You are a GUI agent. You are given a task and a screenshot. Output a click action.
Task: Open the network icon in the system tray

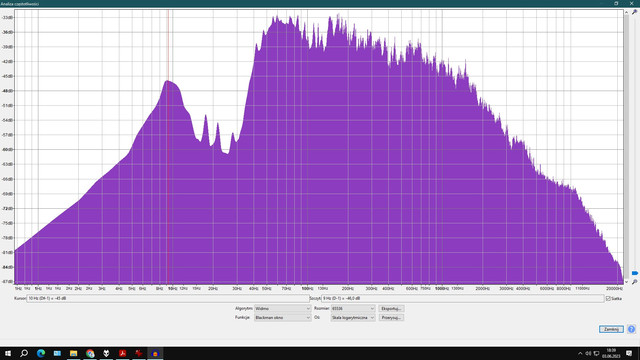point(596,353)
